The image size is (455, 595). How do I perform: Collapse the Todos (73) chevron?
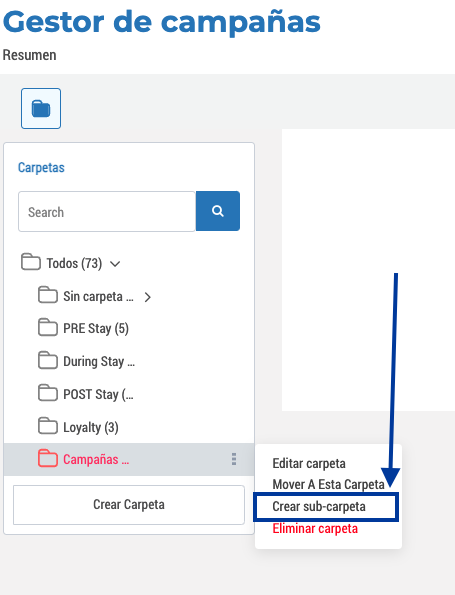click(x=115, y=264)
